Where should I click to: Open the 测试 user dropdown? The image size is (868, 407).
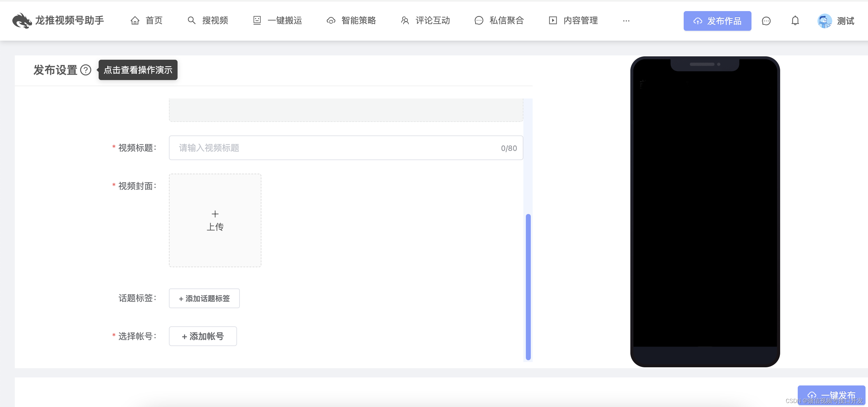tap(845, 21)
